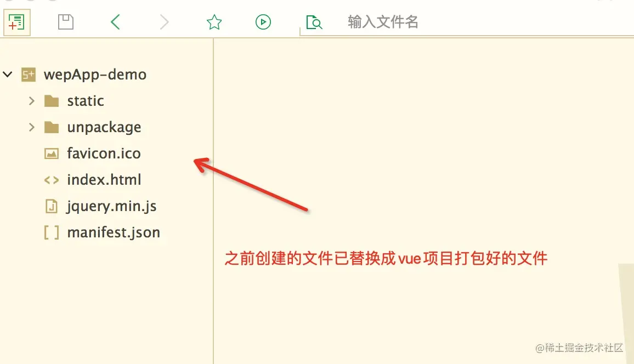Screen dimensions: 634x364
Task: Open favicon.ico in the tree
Action: point(104,153)
